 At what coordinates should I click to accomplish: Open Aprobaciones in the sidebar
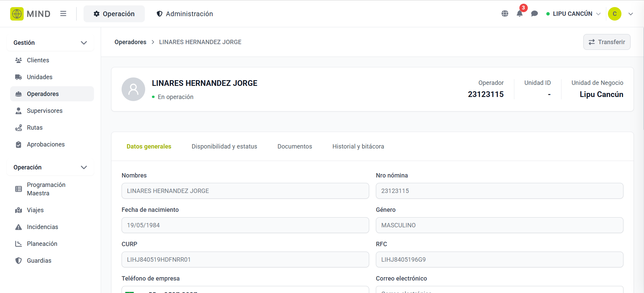(52, 144)
